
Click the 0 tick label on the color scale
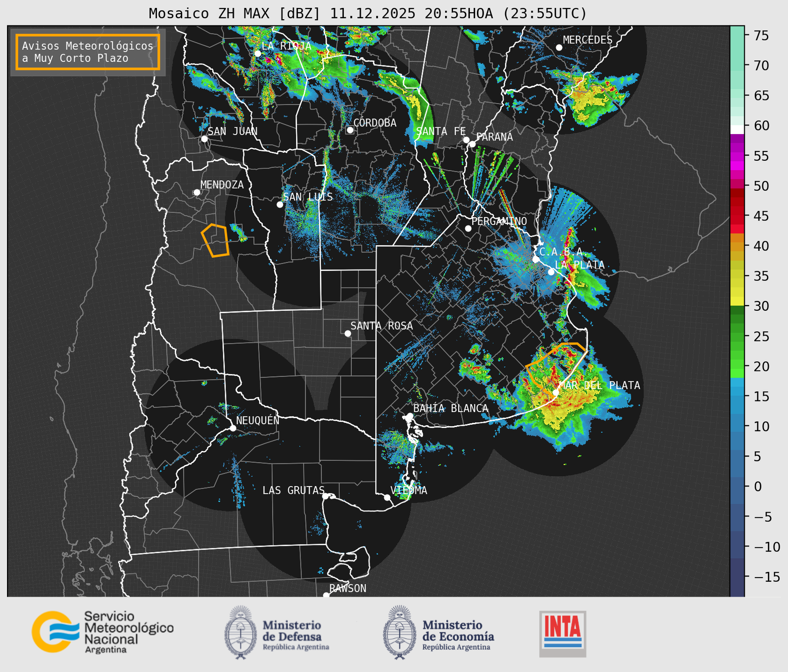click(x=758, y=486)
